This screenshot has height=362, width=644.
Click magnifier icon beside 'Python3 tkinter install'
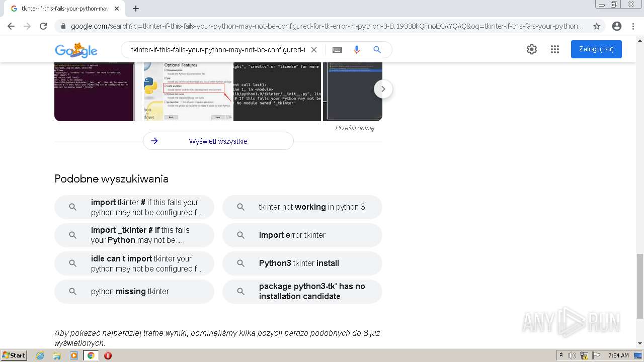[x=240, y=263]
